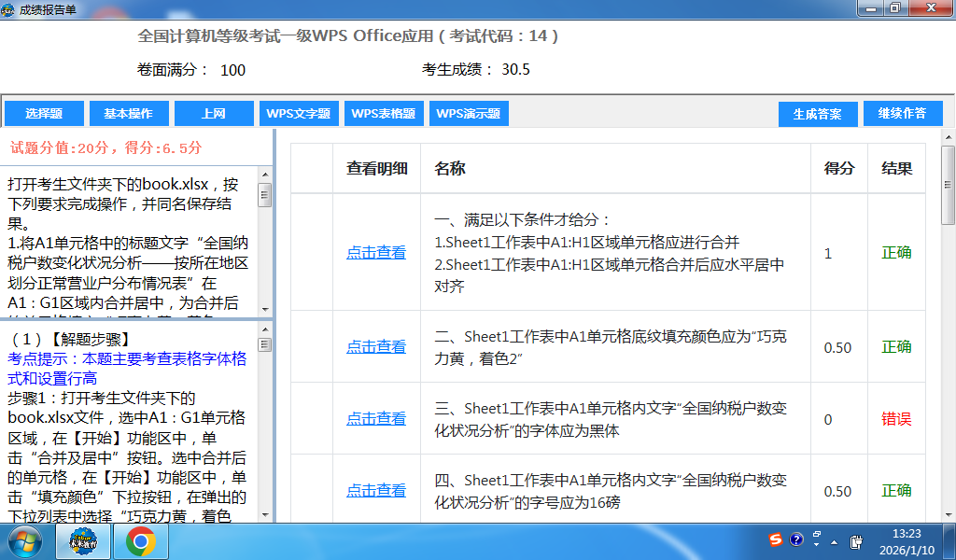Click the score report app title icon
This screenshot has width=956, height=560.
pos(7,9)
